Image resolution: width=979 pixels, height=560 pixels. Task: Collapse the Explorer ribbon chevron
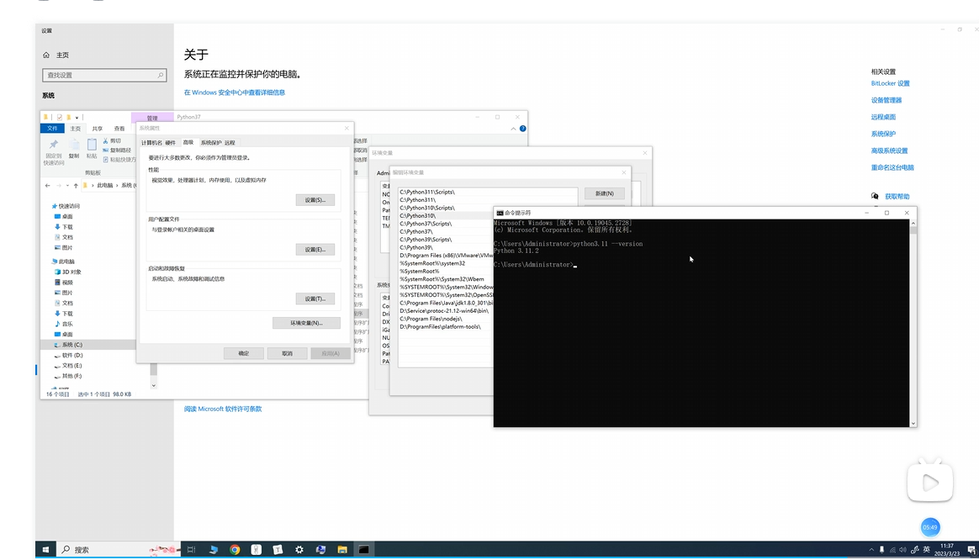tap(513, 129)
